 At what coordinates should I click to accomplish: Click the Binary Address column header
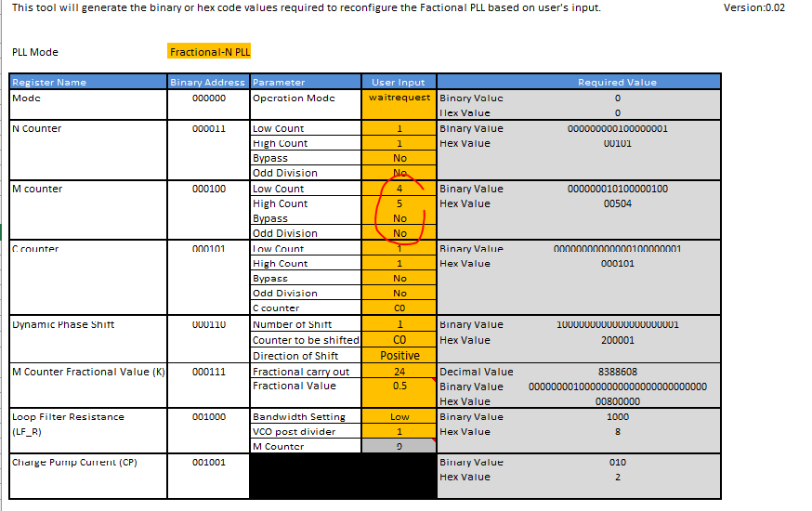208,82
